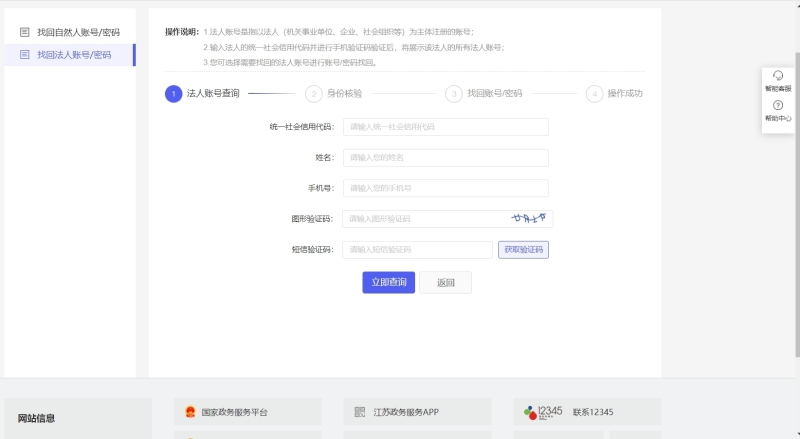Click the page's vertical scrollbar

pyautogui.click(x=796, y=200)
